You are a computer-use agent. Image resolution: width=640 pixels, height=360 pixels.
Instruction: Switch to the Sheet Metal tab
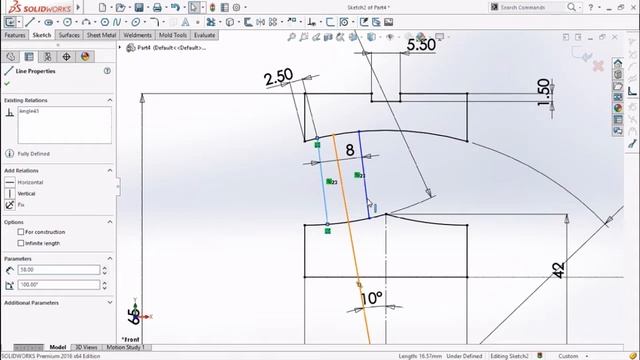click(101, 35)
